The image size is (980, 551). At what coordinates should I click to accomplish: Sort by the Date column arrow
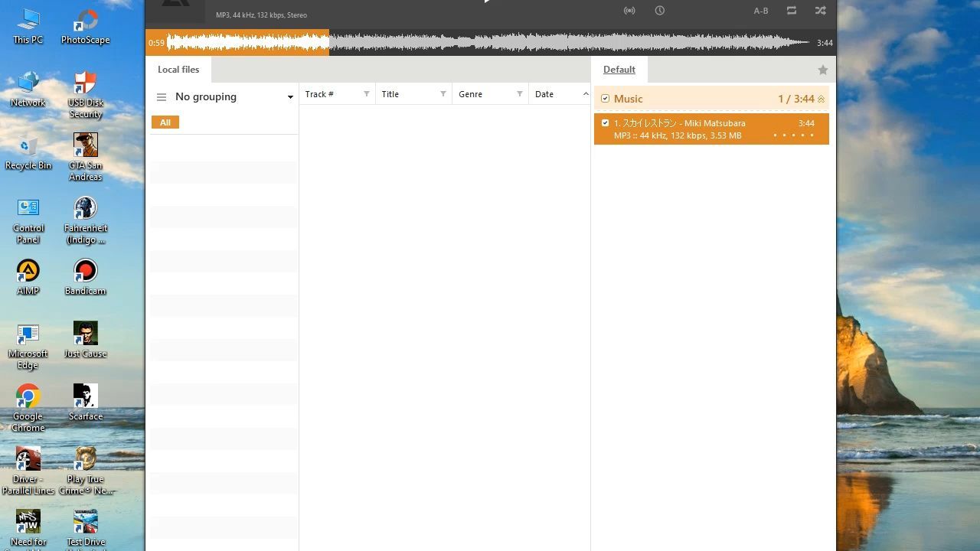[586, 94]
